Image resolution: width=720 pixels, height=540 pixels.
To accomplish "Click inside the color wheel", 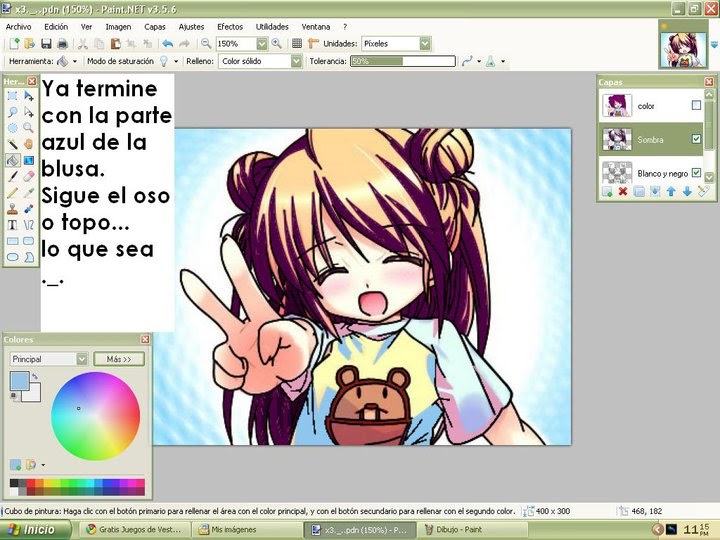I will tap(96, 416).
